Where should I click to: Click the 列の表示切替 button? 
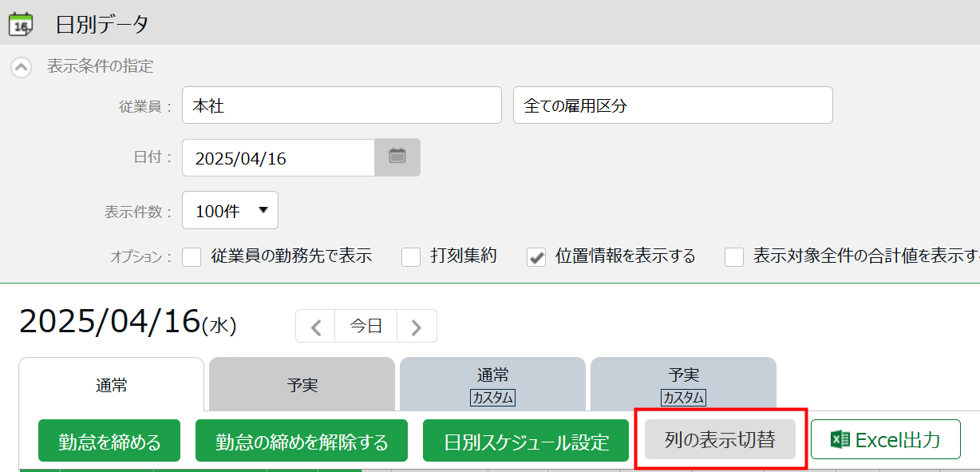point(720,439)
